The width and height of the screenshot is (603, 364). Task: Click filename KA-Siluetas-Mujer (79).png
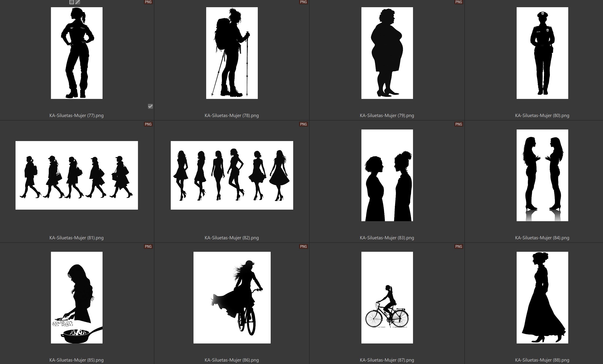[x=387, y=115]
